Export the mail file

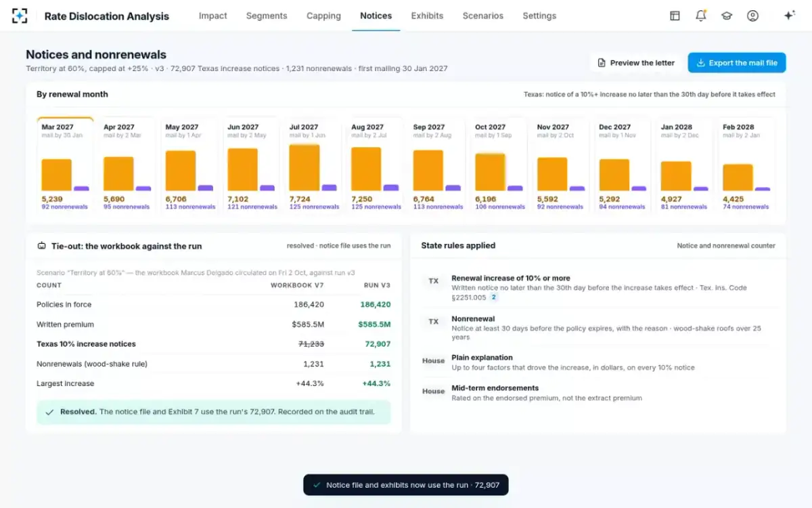[x=737, y=63]
